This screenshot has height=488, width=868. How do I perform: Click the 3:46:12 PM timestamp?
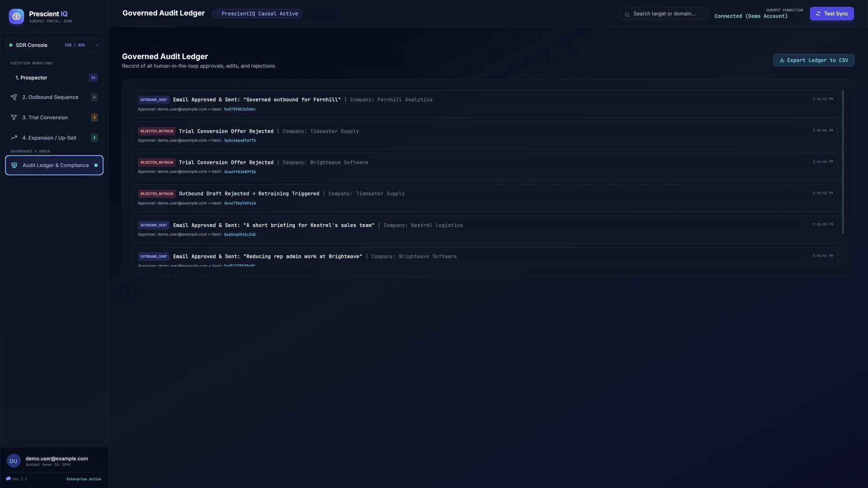point(823,99)
